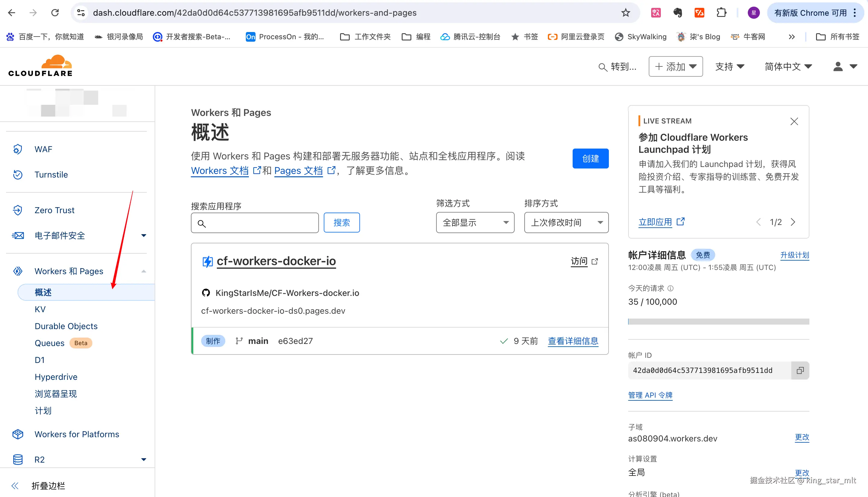Click 查看详细信息 link
Viewport: 868px width, 497px height.
click(x=573, y=341)
